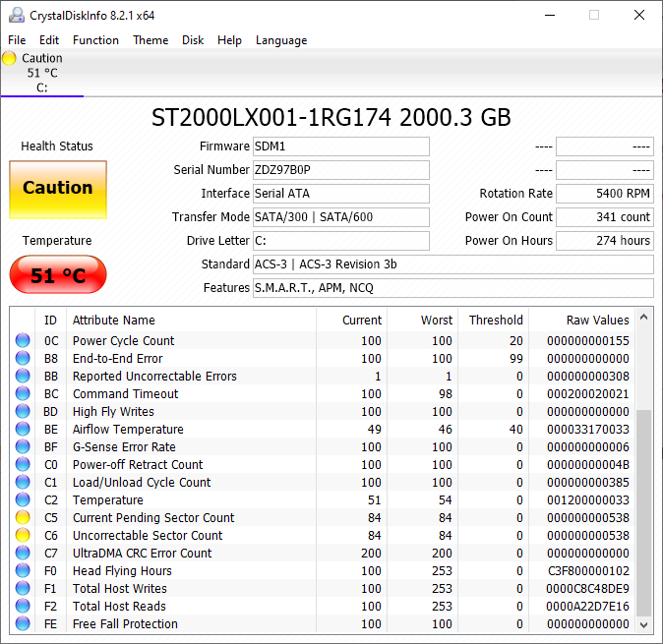The image size is (663, 644).
Task: Click the yellow Caution disk status icon
Action: click(9, 58)
